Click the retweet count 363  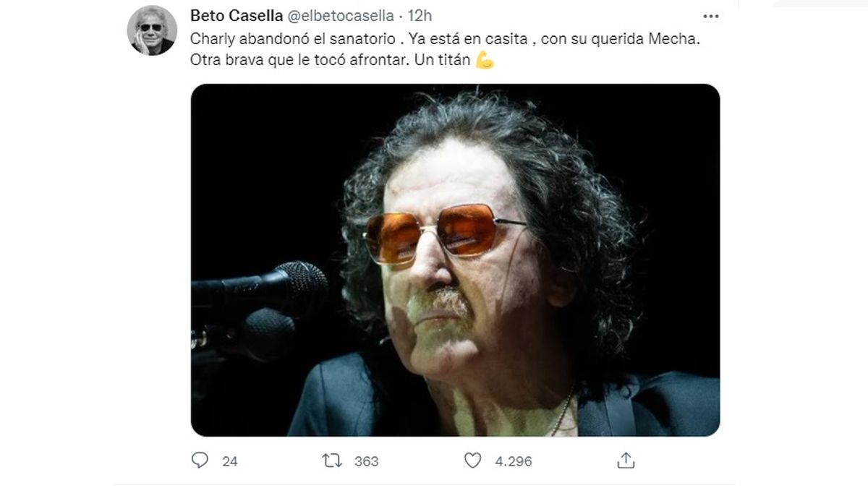[x=367, y=461]
